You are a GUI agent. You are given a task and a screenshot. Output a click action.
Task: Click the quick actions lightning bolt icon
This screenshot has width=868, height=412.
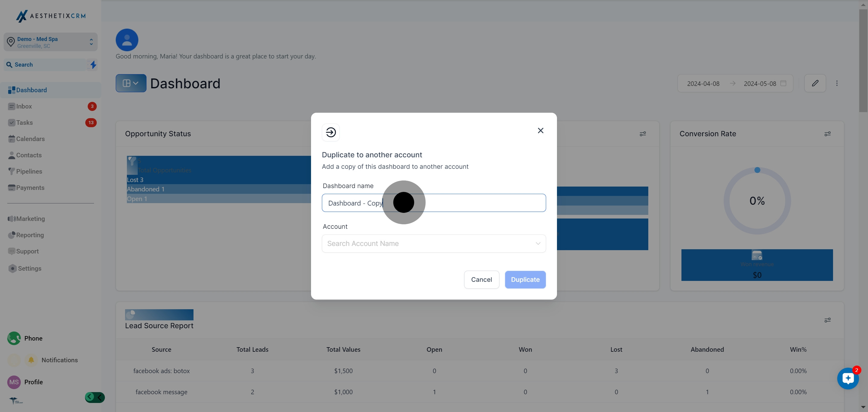point(93,65)
